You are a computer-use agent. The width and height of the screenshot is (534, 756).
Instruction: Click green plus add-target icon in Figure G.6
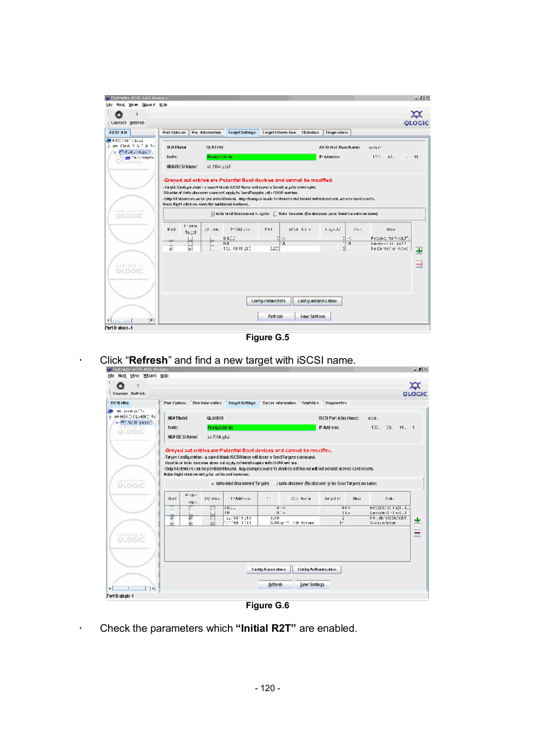pyautogui.click(x=417, y=520)
